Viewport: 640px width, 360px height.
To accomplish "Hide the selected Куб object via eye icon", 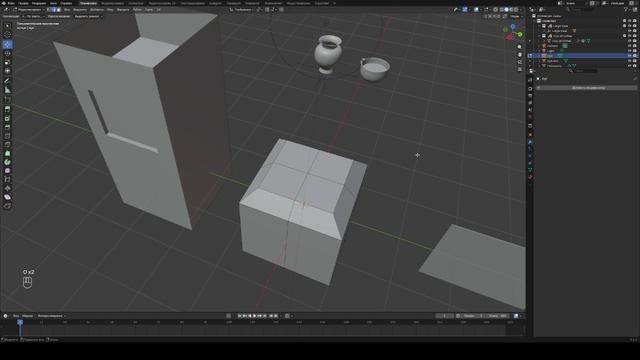I will point(629,56).
